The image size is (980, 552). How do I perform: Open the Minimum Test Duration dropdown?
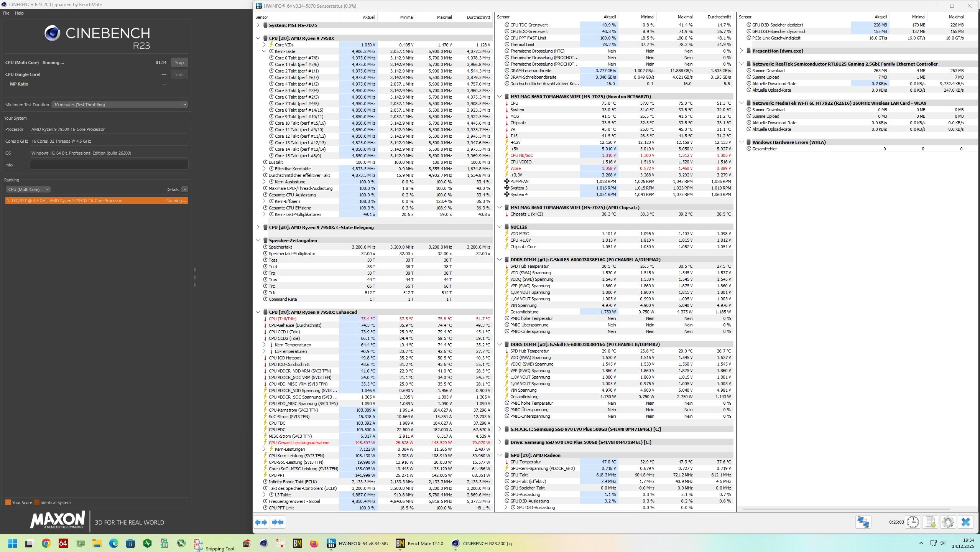coord(120,105)
